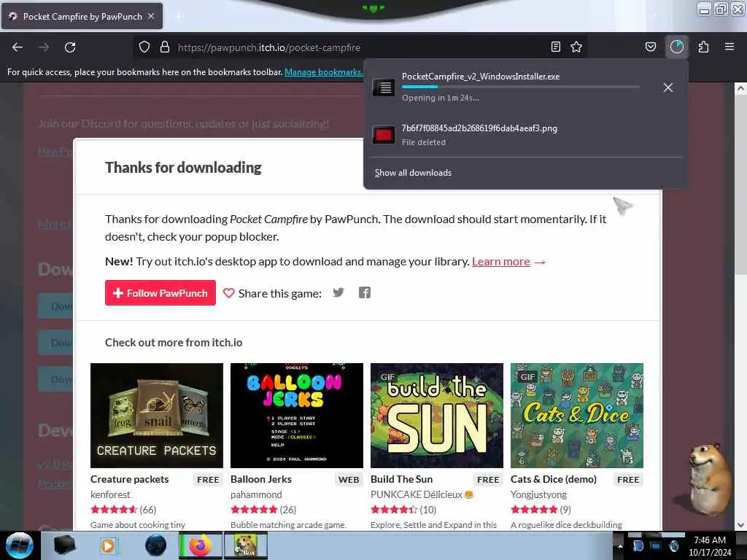Open a new tab with the plus button
This screenshot has width=747, height=560.
pyautogui.click(x=178, y=17)
